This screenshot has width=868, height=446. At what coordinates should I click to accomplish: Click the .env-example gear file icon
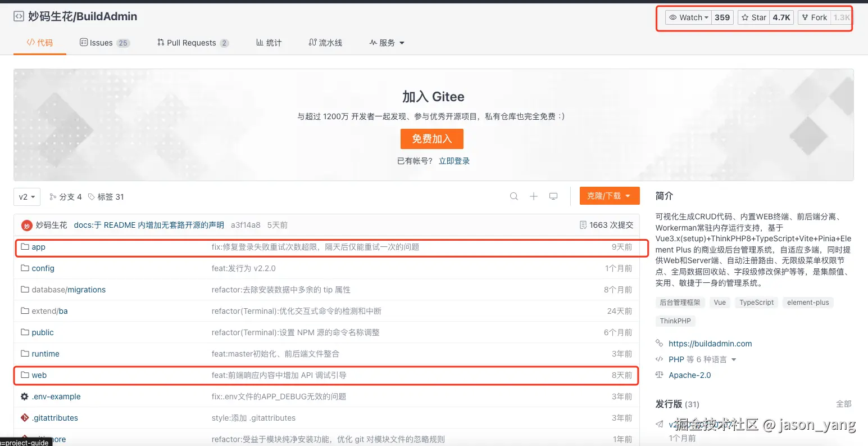(x=25, y=397)
